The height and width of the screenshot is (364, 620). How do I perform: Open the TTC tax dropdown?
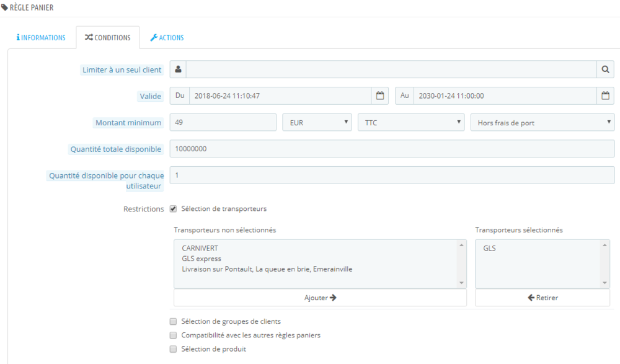411,122
